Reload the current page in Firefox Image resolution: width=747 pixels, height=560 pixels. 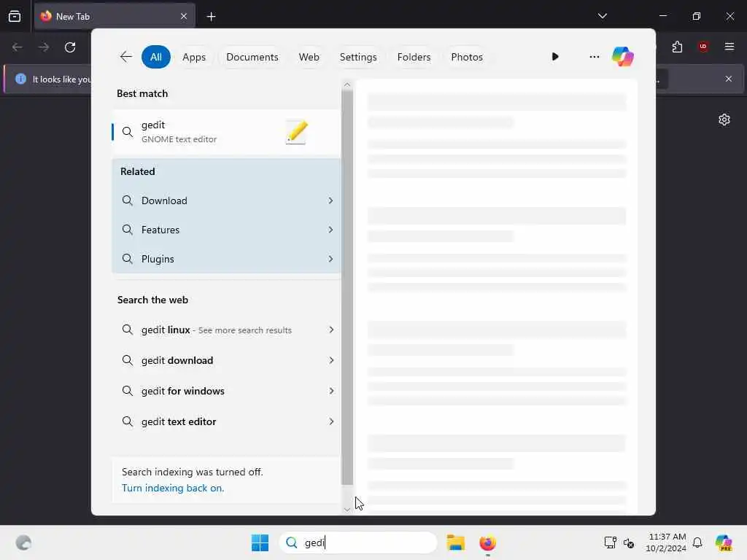pos(70,47)
